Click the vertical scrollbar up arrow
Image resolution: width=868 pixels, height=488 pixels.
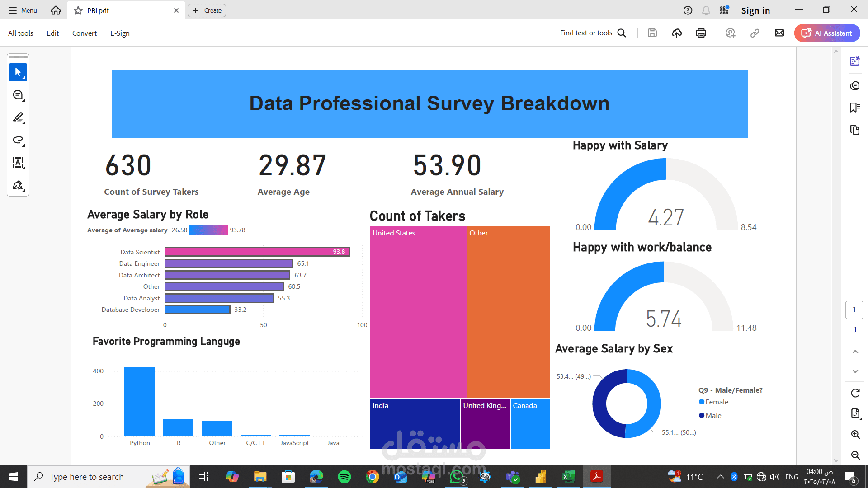tap(836, 51)
